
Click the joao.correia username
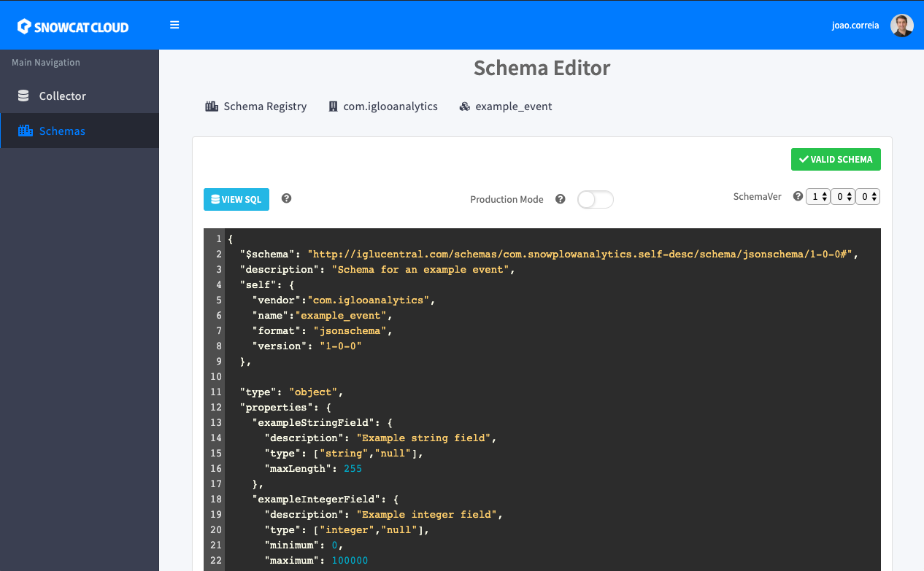(855, 26)
